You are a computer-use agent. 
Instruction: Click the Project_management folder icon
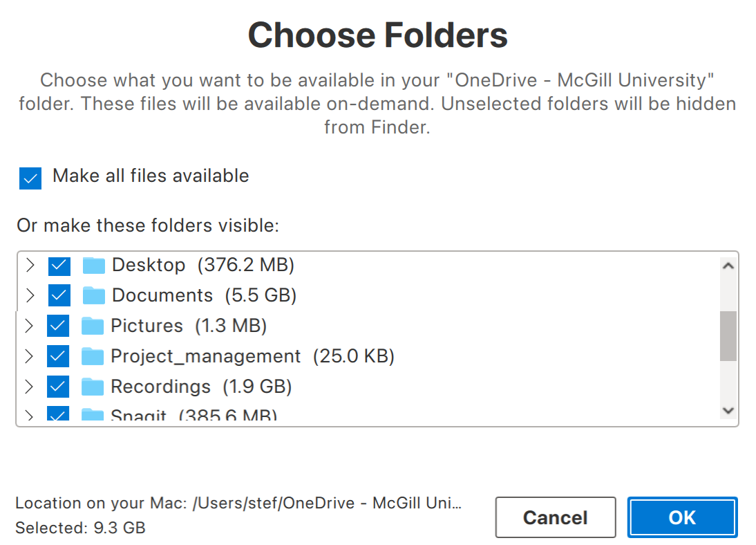[94, 355]
